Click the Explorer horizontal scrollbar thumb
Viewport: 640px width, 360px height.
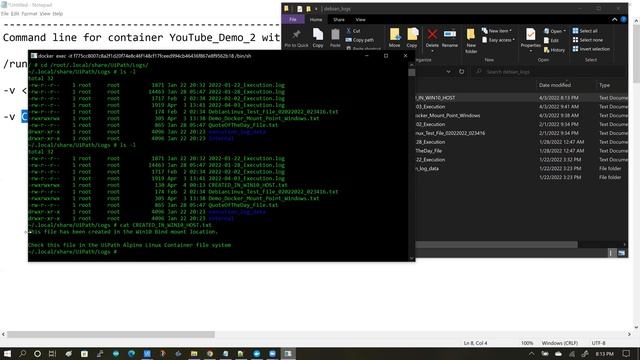click(496, 244)
